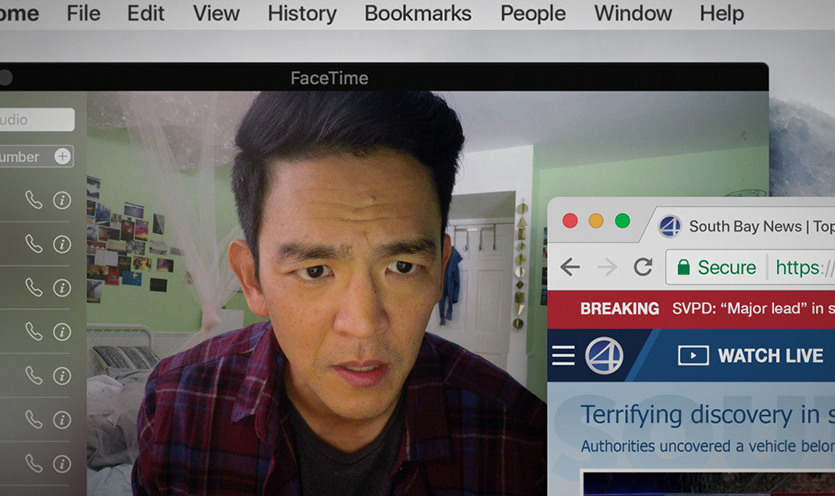Viewport: 835px width, 496px height.
Task: Minimize the browser window with yellow button
Action: click(596, 221)
